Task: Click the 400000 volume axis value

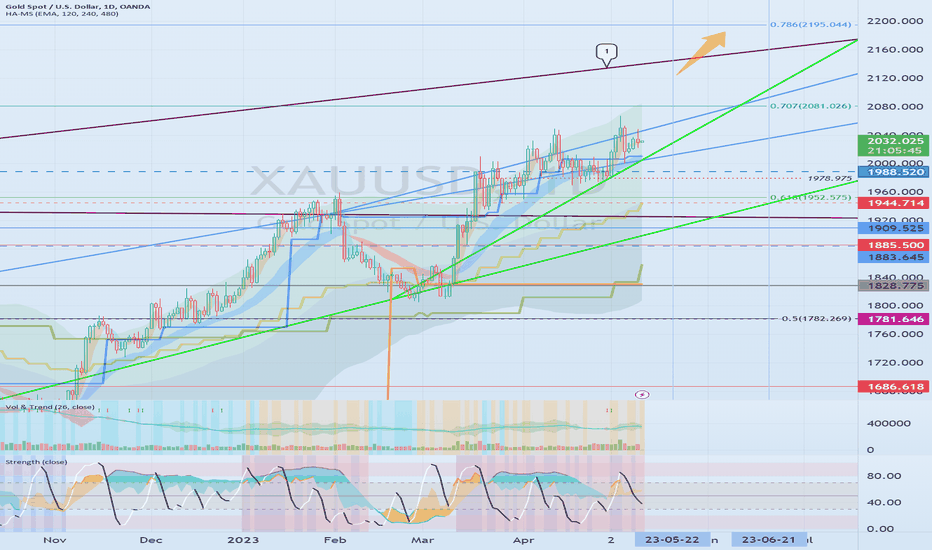Action: click(x=889, y=423)
